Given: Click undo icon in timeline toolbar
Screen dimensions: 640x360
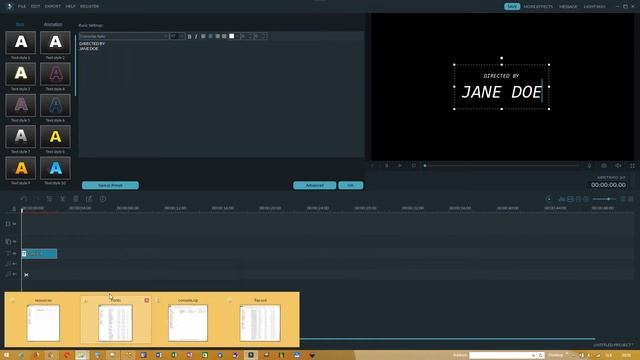Looking at the screenshot, I should tap(24, 199).
